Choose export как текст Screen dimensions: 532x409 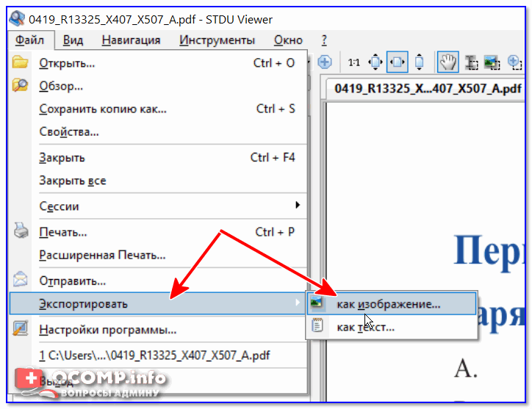tap(365, 327)
